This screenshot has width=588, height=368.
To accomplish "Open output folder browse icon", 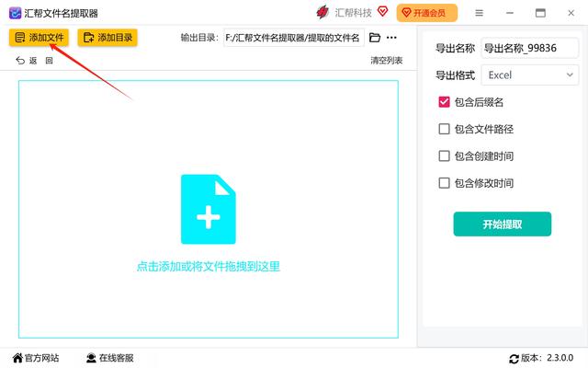I will click(x=375, y=38).
